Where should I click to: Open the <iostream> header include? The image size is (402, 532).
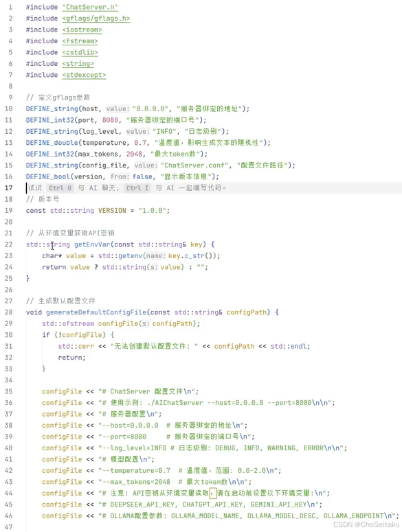click(x=82, y=30)
